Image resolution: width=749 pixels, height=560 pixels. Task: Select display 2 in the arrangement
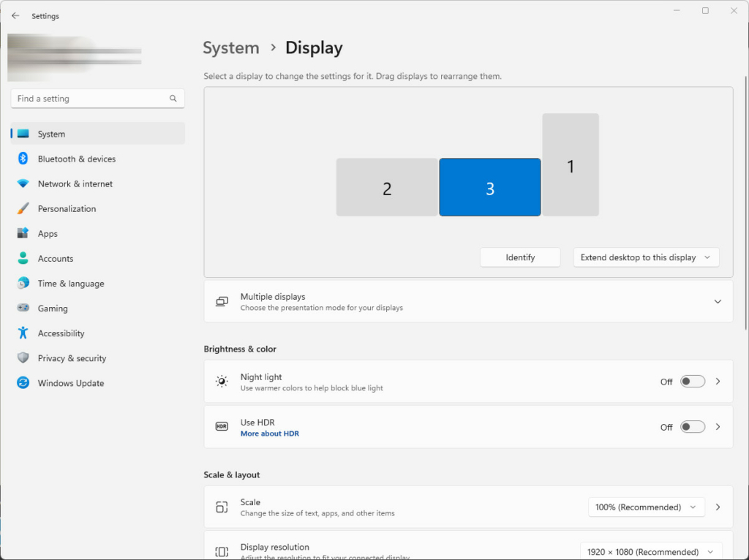pos(387,188)
